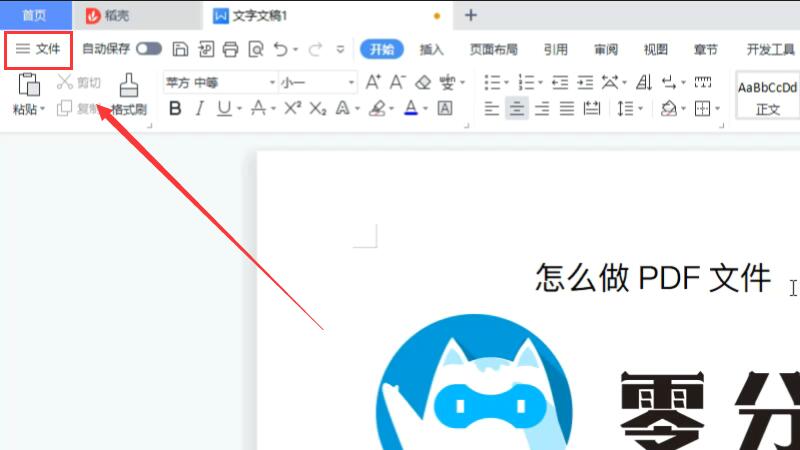
Task: Open a new tab with plus button
Action: tap(471, 15)
